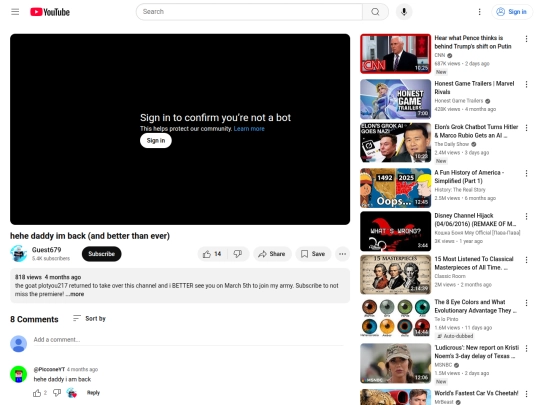Open more actions ellipsis under video
Screen dimensions: 540x405
(x=342, y=254)
